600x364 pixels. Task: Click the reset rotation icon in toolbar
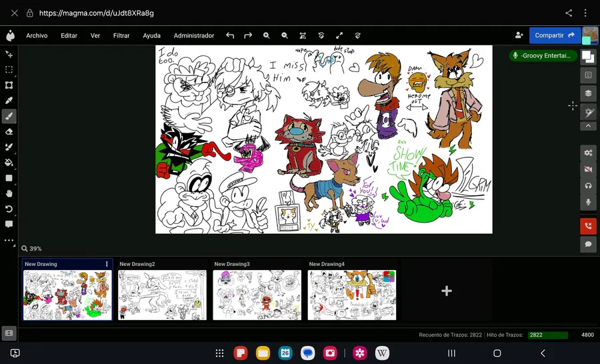click(321, 35)
